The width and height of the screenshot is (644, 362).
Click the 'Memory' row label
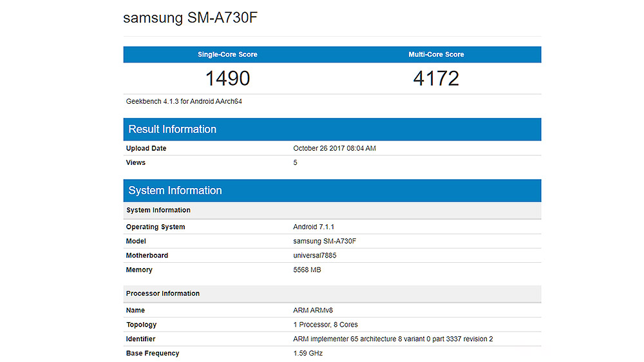click(139, 270)
